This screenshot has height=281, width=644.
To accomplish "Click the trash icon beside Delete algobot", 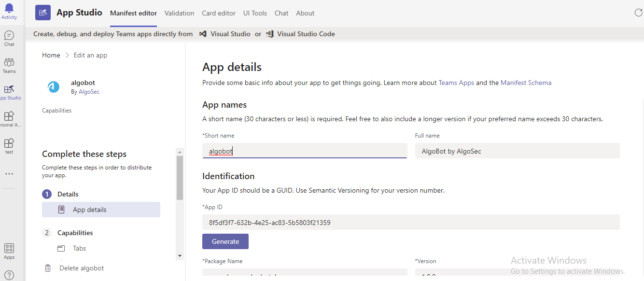I will (48, 268).
